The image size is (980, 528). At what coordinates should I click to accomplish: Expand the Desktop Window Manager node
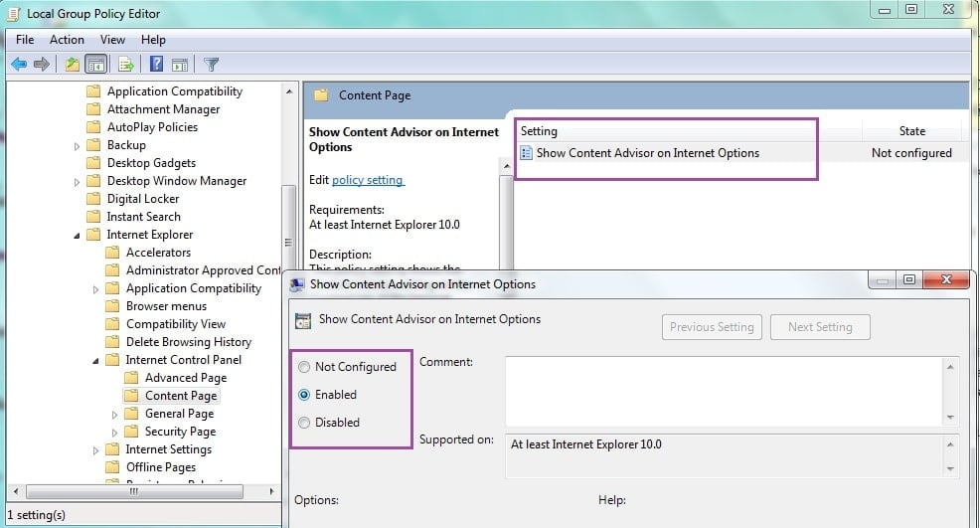click(77, 181)
